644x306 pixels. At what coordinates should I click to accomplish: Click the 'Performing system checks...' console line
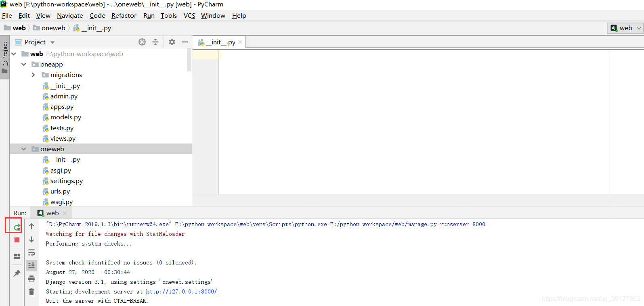click(x=89, y=244)
